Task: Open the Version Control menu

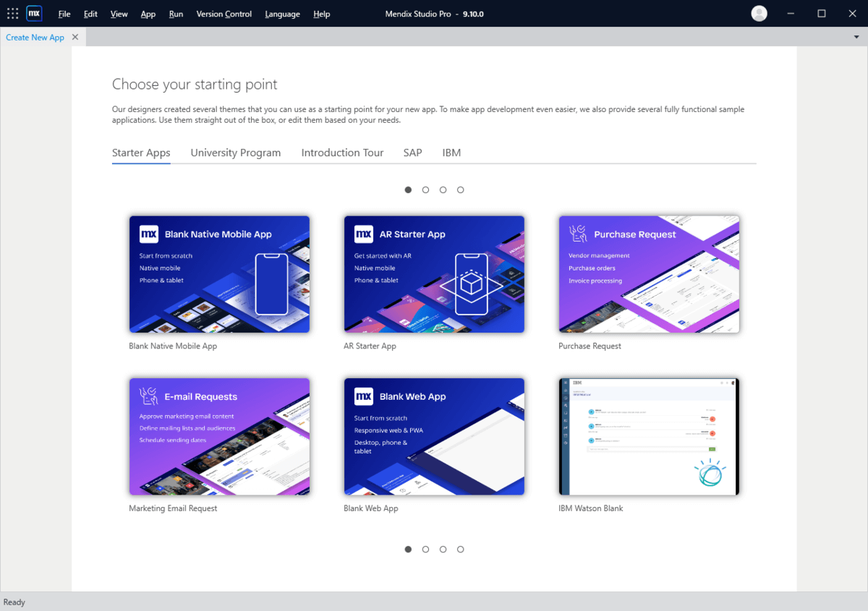Action: 224,14
